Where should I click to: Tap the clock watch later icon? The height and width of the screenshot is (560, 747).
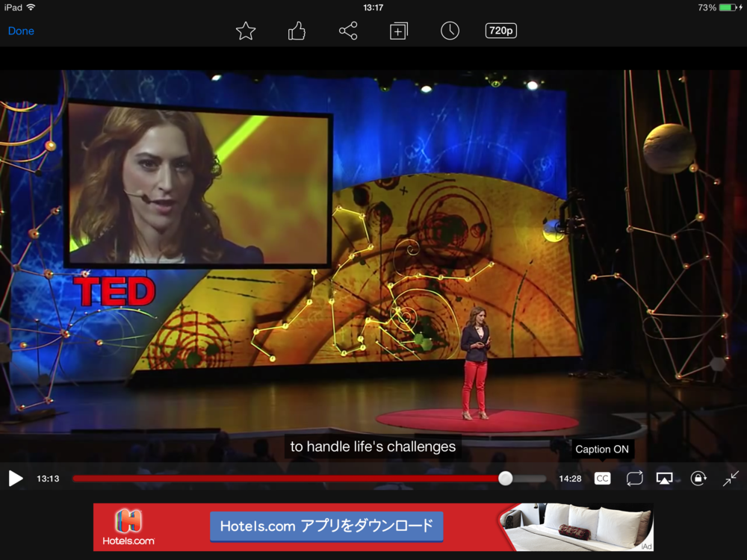(450, 31)
